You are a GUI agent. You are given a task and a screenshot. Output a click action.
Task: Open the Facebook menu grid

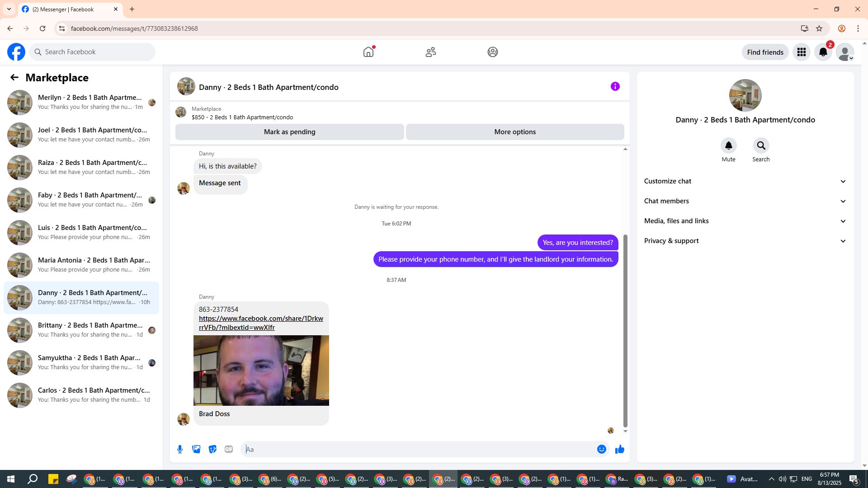tap(801, 52)
